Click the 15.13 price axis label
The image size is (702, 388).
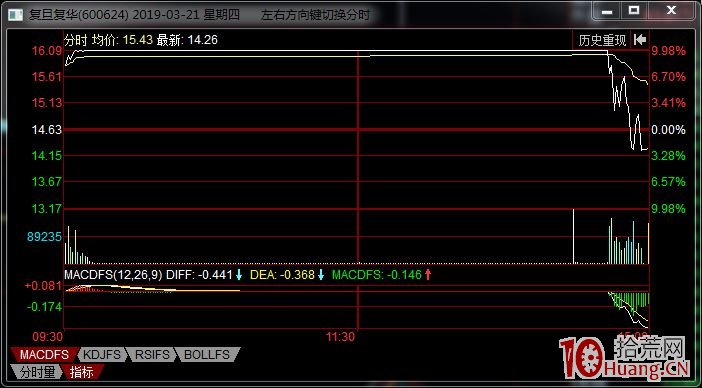[x=47, y=103]
